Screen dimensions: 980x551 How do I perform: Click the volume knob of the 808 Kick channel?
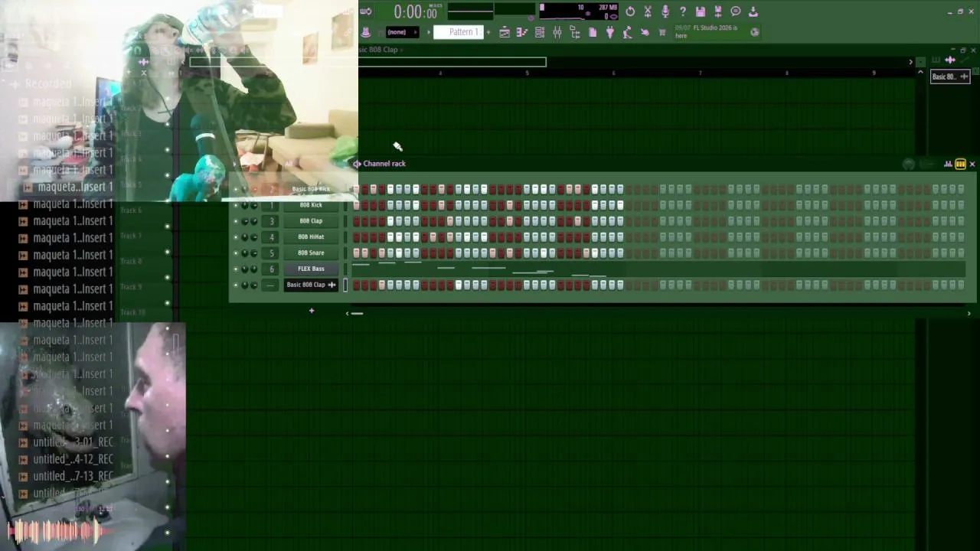(x=254, y=205)
